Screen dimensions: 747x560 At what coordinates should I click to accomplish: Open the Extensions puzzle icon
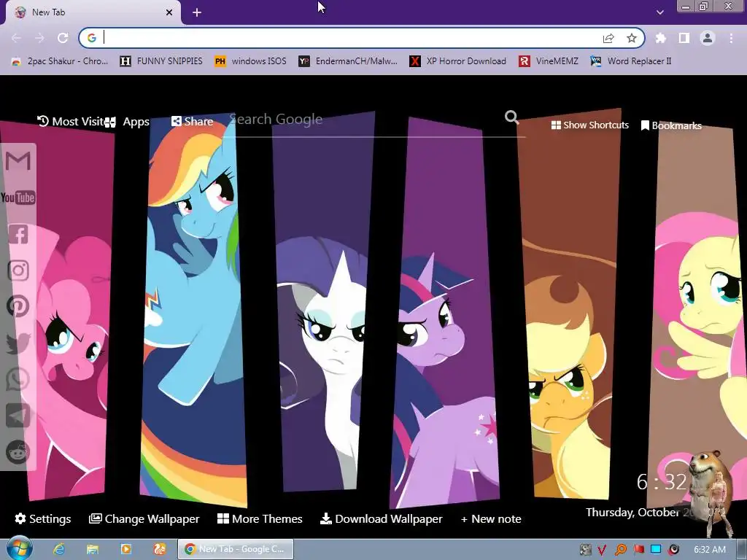661,38
